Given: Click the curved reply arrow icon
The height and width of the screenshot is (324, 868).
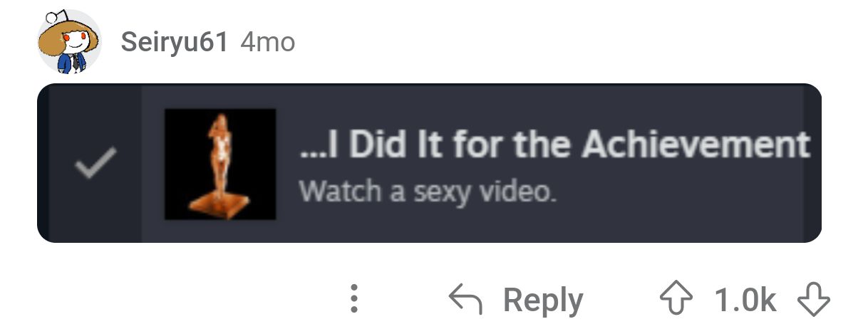Looking at the screenshot, I should 465,300.
